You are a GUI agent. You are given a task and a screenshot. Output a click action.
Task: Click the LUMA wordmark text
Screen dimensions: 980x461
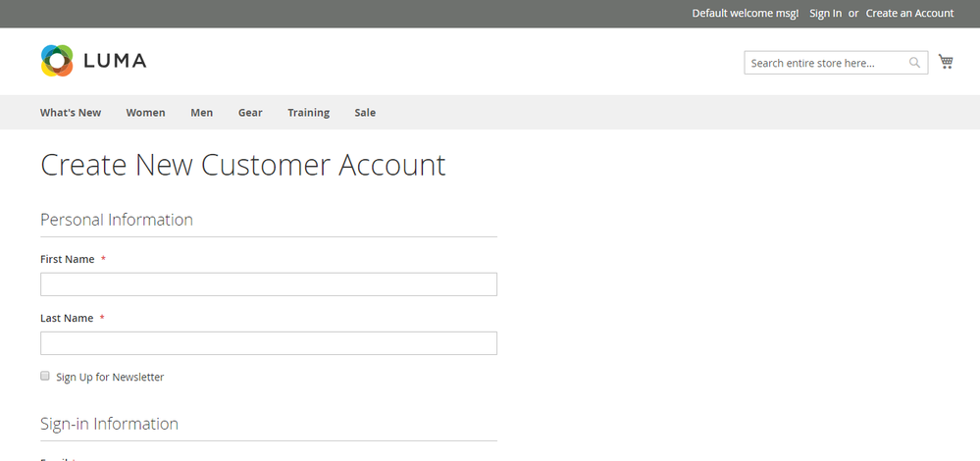[x=115, y=61]
